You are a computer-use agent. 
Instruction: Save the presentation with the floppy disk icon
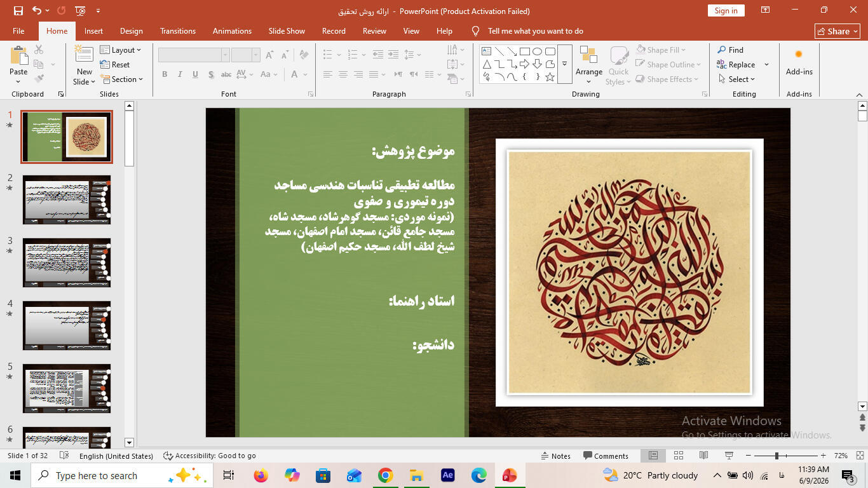(18, 11)
